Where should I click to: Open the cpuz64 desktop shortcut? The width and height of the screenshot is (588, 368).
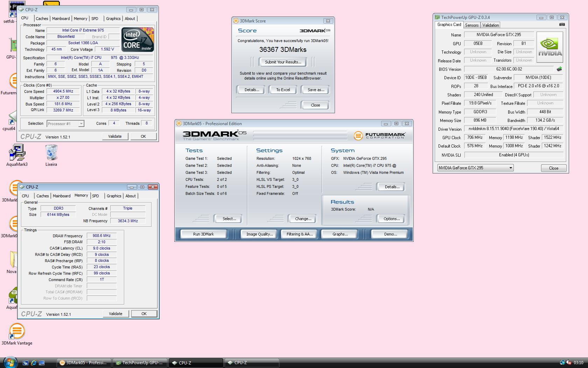[x=10, y=121]
